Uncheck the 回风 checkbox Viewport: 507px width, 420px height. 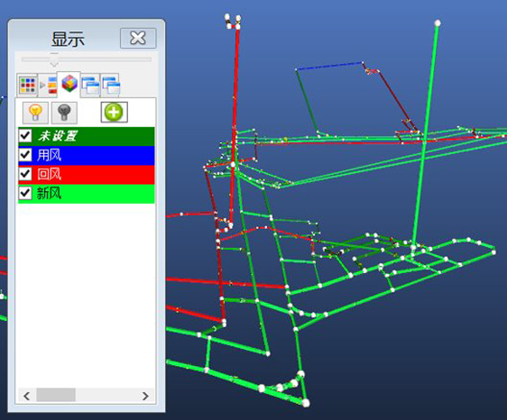pos(25,174)
